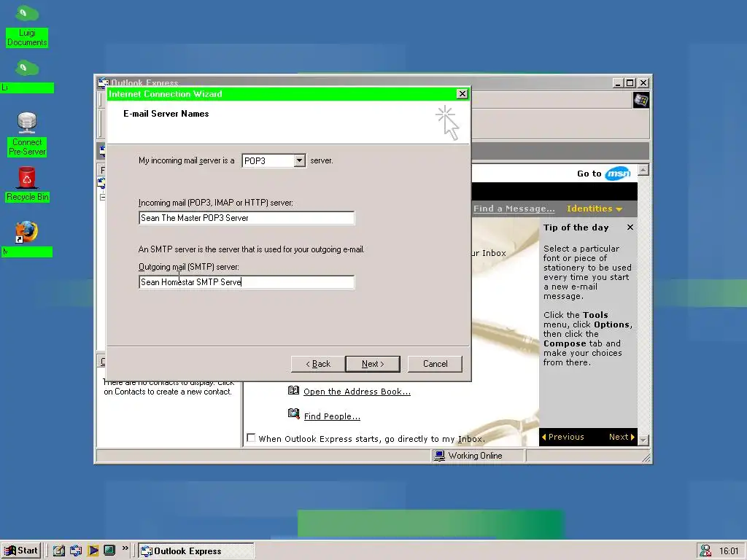
Task: Click the Next button in the wizard
Action: click(373, 364)
